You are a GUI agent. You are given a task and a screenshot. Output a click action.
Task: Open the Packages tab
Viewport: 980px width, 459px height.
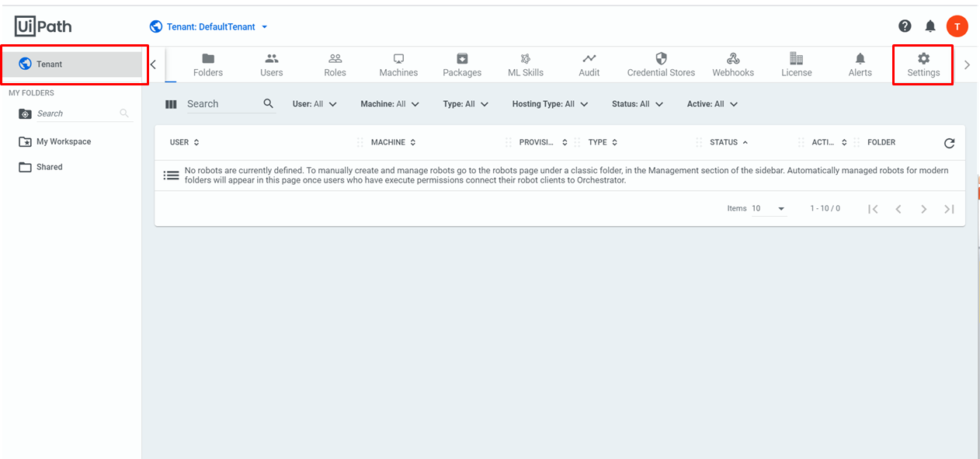coord(462,64)
